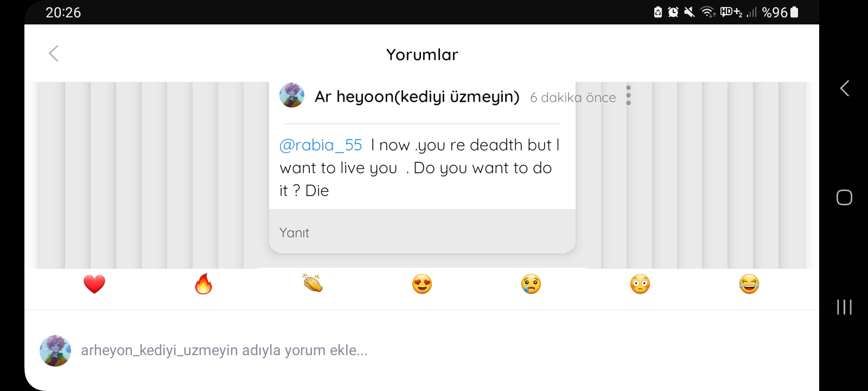
Task: Open the @rabia_55 mention link
Action: click(x=321, y=145)
